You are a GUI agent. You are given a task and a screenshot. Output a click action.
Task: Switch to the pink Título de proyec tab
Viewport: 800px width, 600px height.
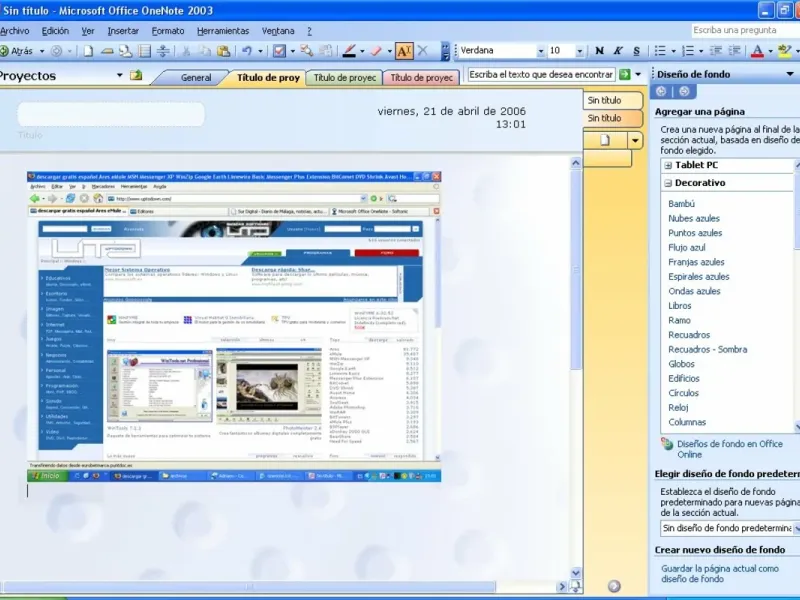[x=421, y=78]
